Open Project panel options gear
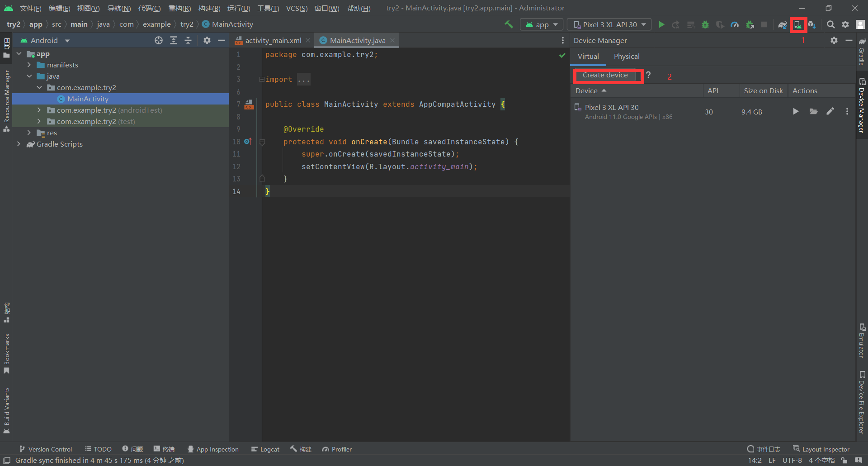 click(x=207, y=40)
